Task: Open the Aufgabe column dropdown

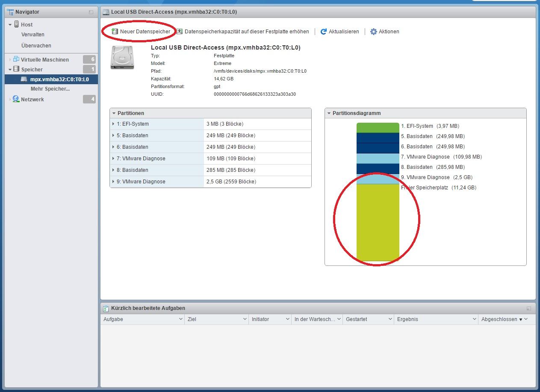Action: [180, 319]
